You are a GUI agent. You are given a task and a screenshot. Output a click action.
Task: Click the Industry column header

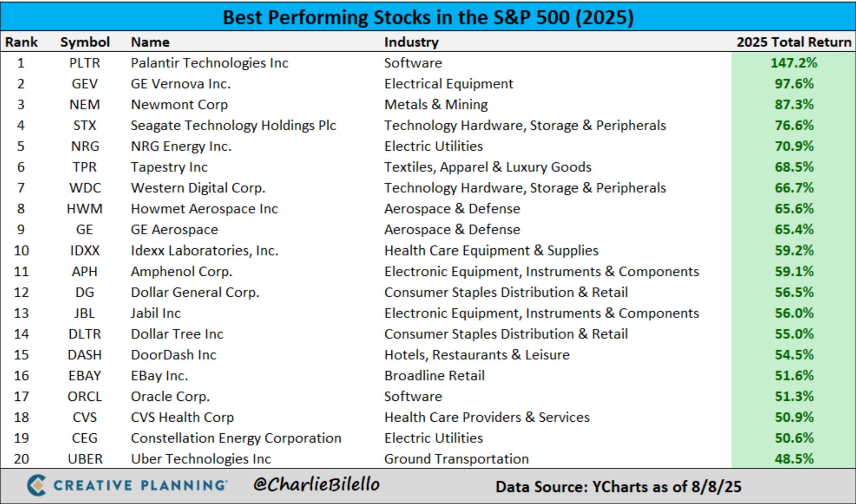tap(411, 42)
